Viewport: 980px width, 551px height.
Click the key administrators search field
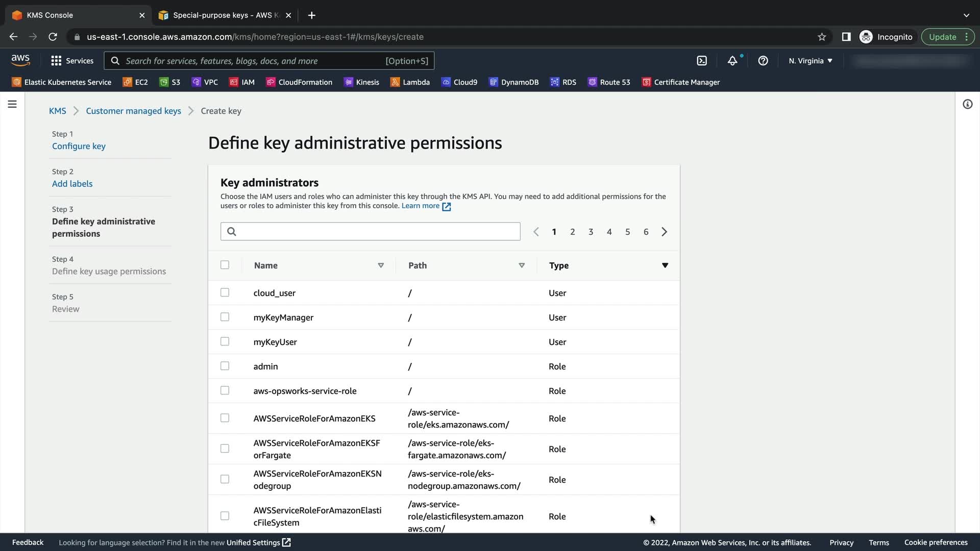coord(370,232)
